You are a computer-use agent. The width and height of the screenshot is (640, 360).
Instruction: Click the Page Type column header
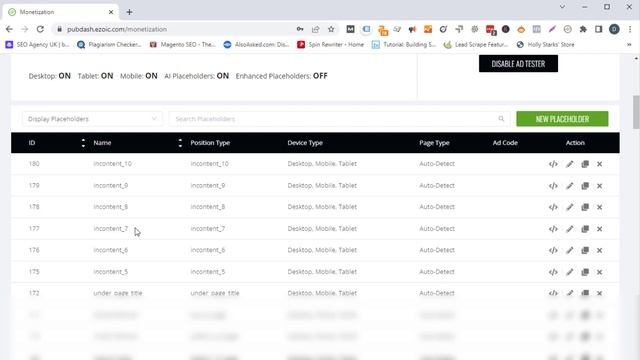tap(434, 143)
